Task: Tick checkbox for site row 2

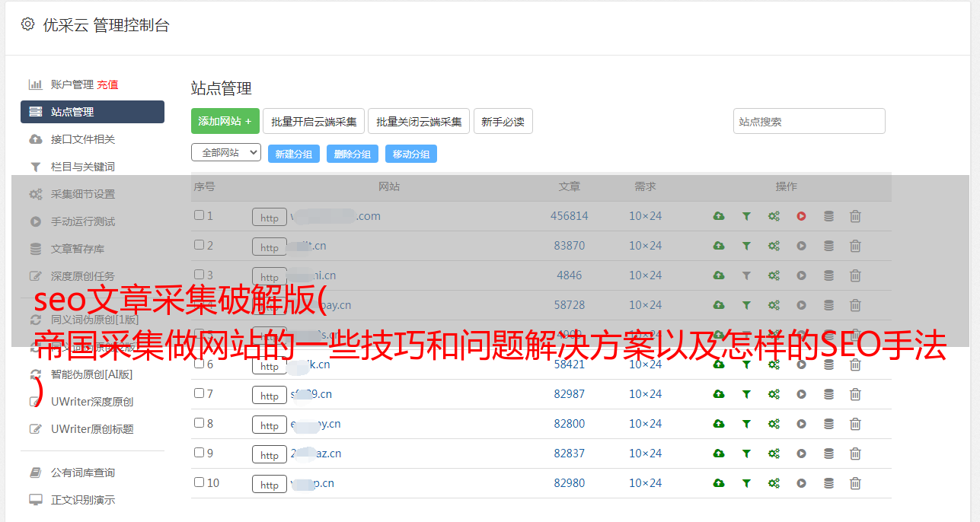Action: (x=199, y=245)
